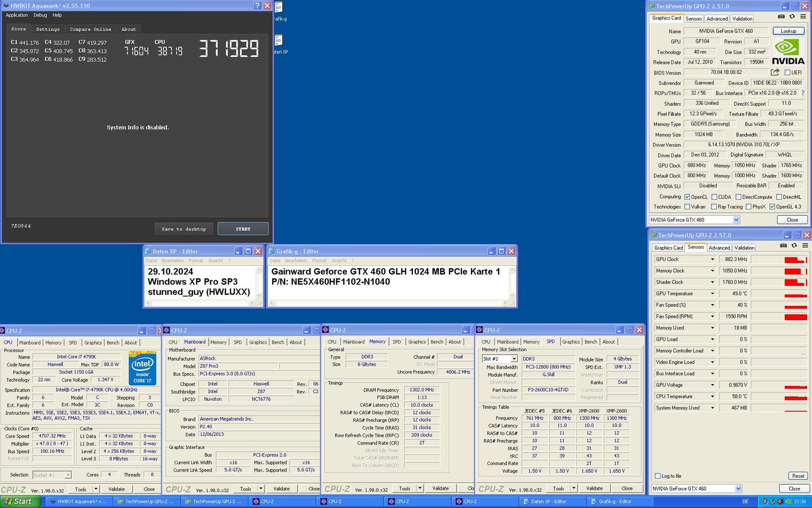Toggle the CUDA checkbox

(714, 197)
